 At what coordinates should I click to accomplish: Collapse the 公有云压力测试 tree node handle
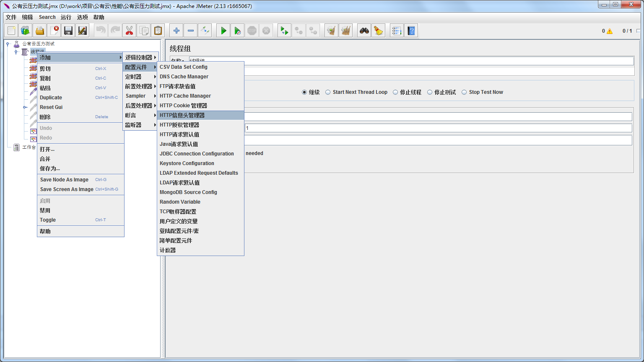coord(8,44)
